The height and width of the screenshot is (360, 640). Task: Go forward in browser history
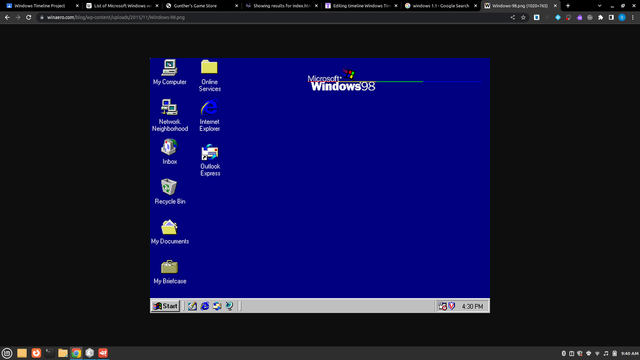[x=18, y=18]
